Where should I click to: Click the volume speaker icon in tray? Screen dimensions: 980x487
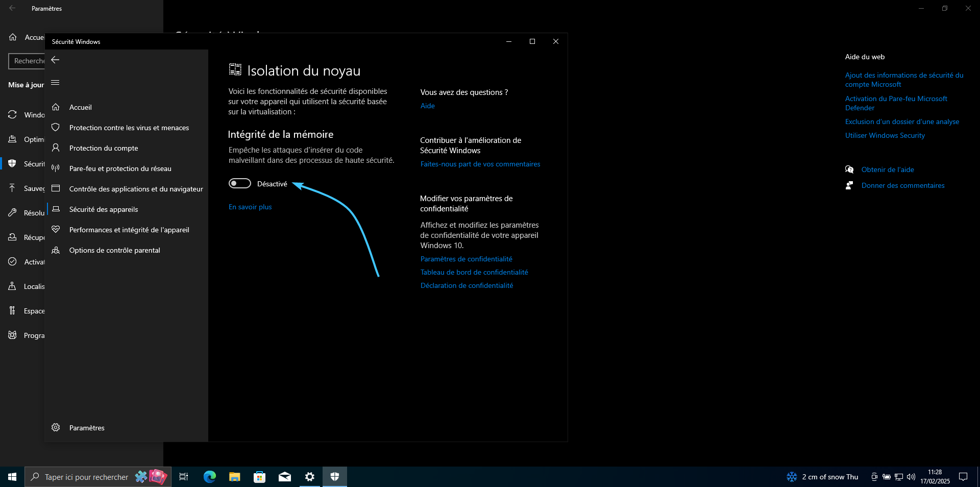point(911,477)
